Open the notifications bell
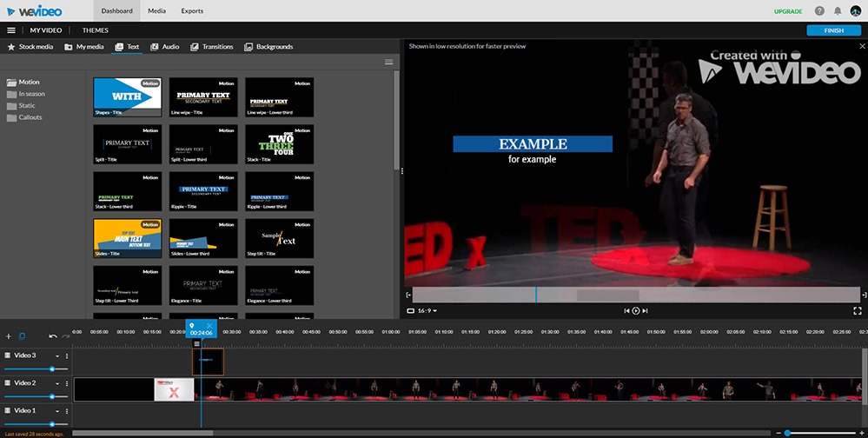Image resolution: width=868 pixels, height=438 pixels. pos(838,11)
